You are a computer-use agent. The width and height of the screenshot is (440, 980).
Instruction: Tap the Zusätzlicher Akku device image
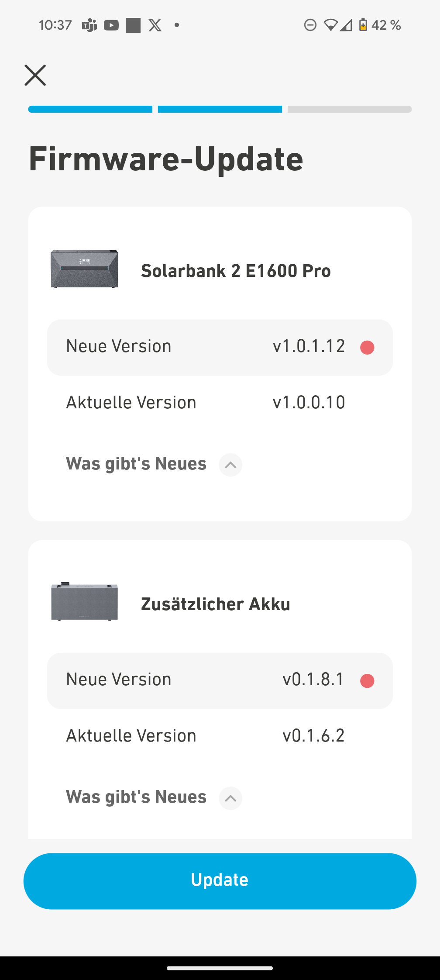point(84,602)
